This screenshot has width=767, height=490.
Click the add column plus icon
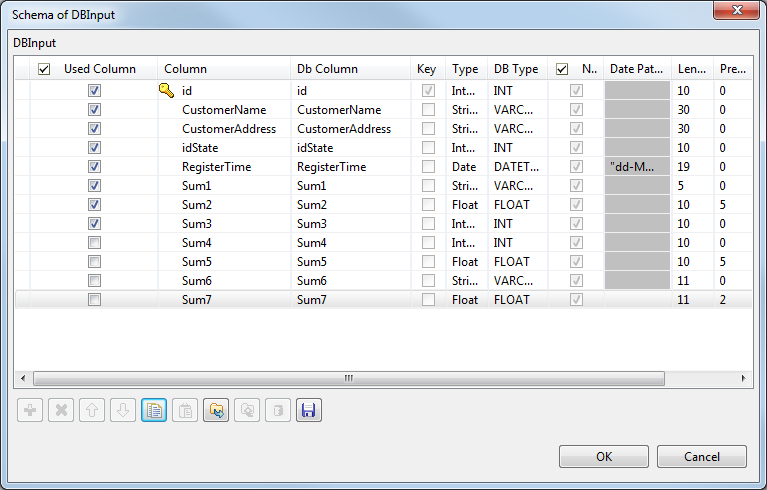pos(31,410)
